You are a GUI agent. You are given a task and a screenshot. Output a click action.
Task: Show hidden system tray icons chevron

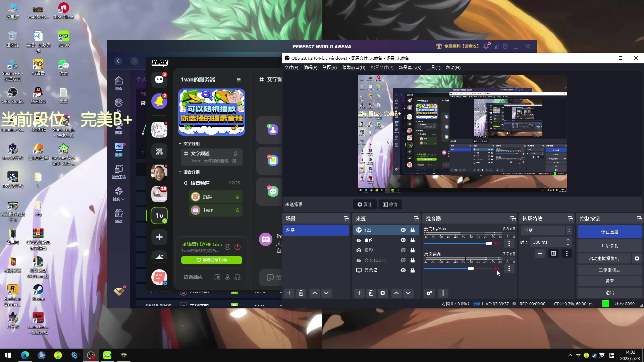pyautogui.click(x=570, y=355)
